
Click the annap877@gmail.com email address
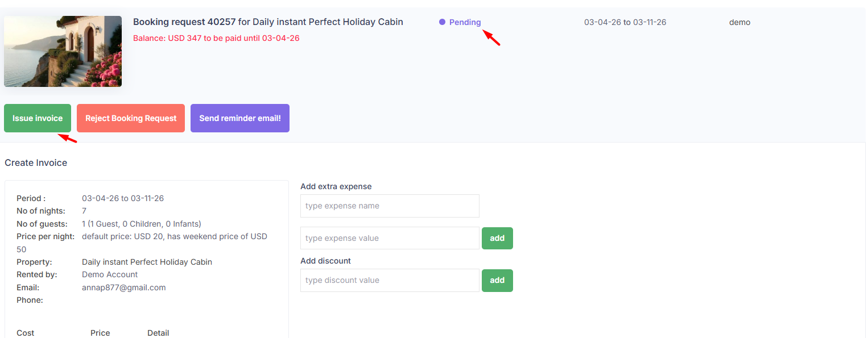(124, 287)
